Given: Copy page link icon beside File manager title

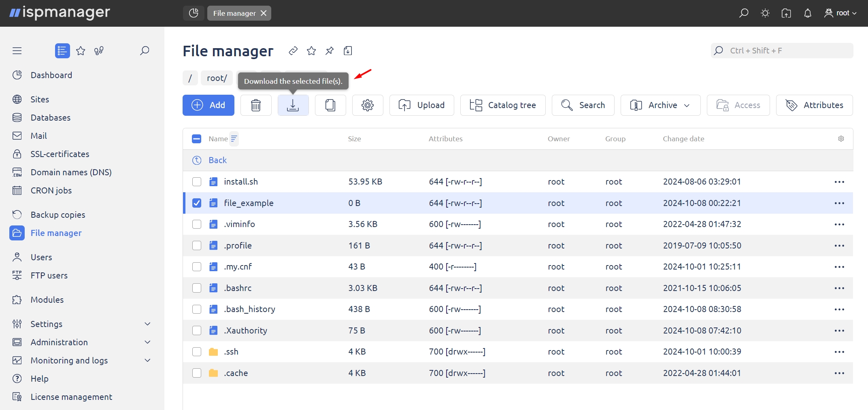Looking at the screenshot, I should tap(293, 51).
